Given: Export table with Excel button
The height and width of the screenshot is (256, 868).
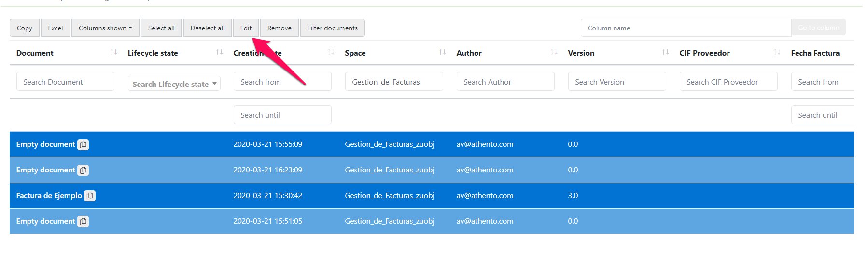Looking at the screenshot, I should (56, 28).
